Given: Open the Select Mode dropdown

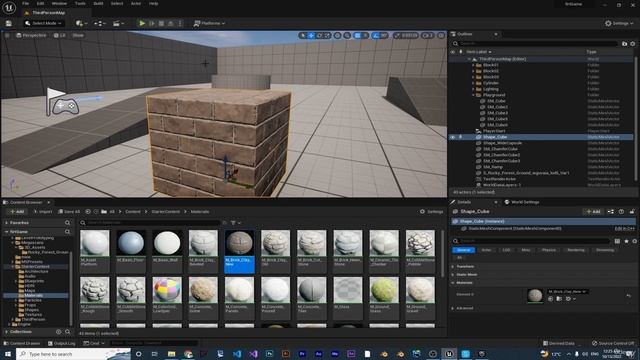Looking at the screenshot, I should [x=44, y=23].
